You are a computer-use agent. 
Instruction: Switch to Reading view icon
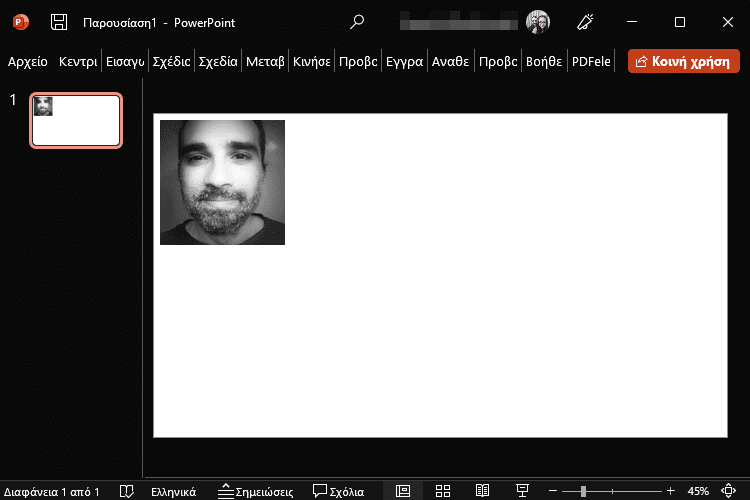click(482, 491)
